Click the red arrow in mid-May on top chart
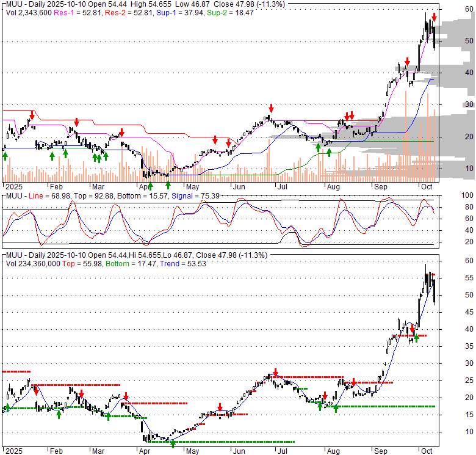 click(x=215, y=140)
